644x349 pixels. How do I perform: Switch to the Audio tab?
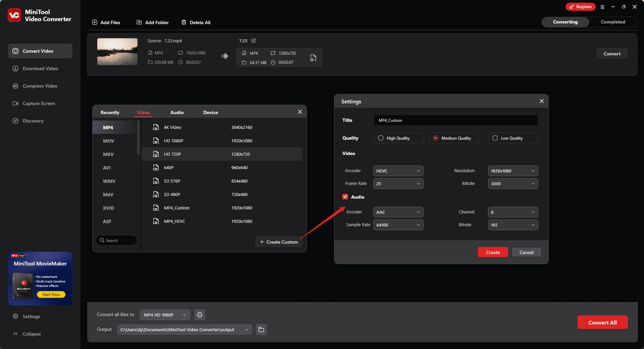tap(177, 112)
